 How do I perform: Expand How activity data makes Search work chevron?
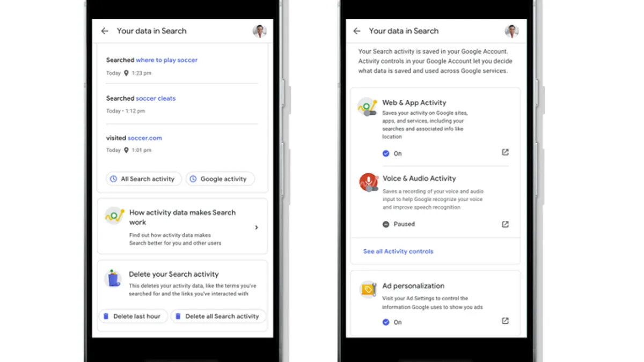pyautogui.click(x=257, y=227)
